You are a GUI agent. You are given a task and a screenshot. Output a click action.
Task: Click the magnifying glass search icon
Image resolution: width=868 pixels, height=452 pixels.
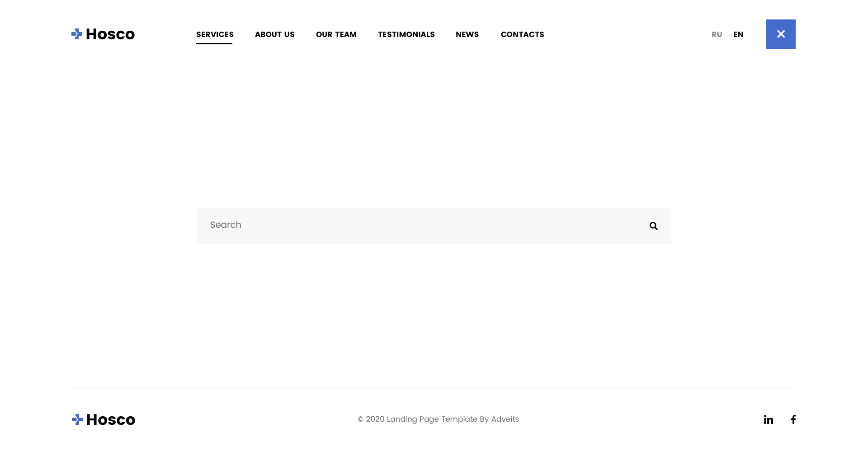click(653, 226)
